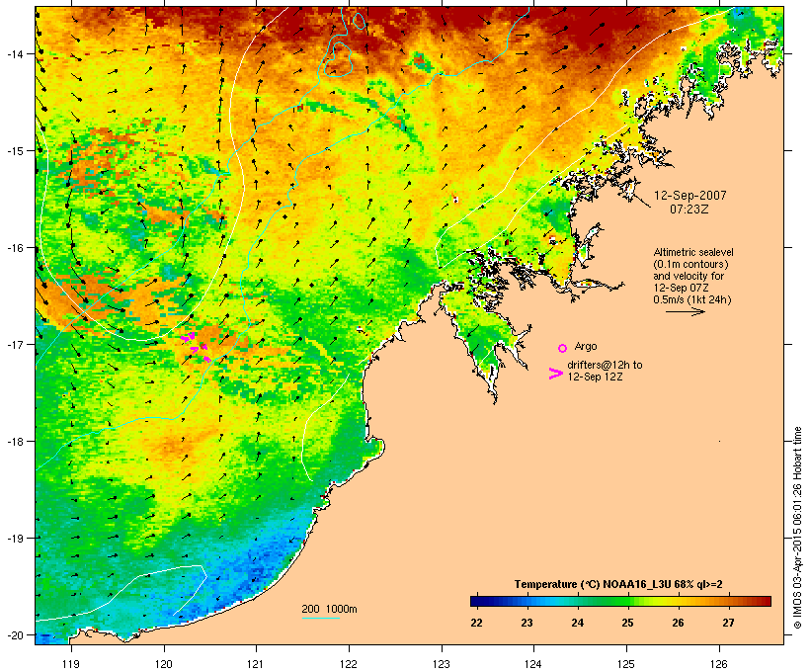Click the '0.5m/s (1kt 24h)' text
The width and height of the screenshot is (810, 672).
click(x=692, y=299)
